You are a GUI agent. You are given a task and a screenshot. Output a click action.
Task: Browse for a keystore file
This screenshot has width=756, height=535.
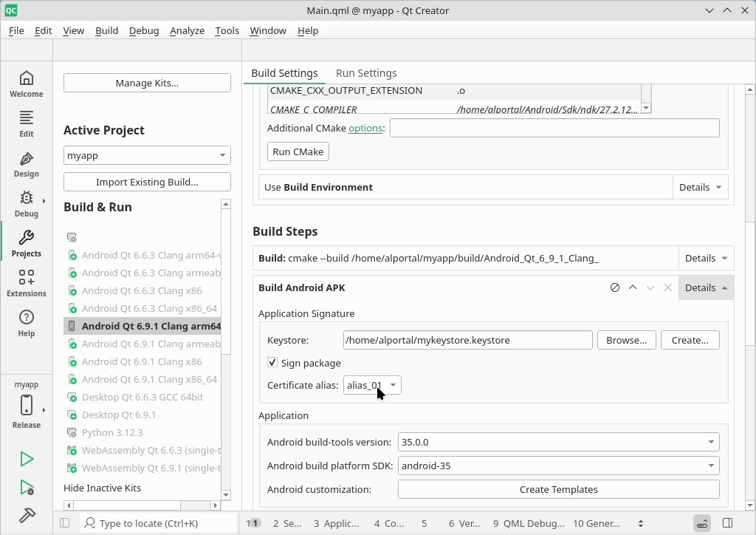click(x=626, y=340)
